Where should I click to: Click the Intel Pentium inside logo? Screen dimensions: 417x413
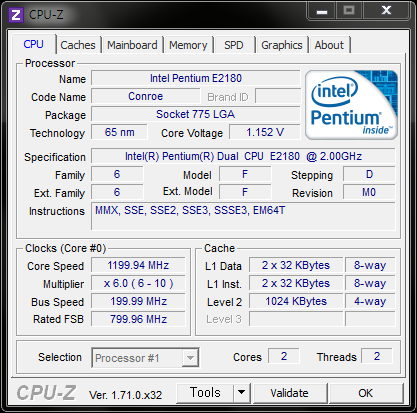coord(351,105)
